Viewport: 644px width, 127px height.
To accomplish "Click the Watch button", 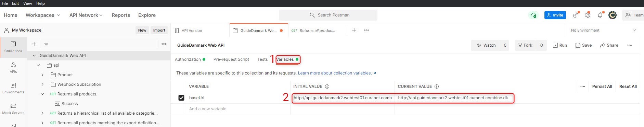I will (x=486, y=45).
